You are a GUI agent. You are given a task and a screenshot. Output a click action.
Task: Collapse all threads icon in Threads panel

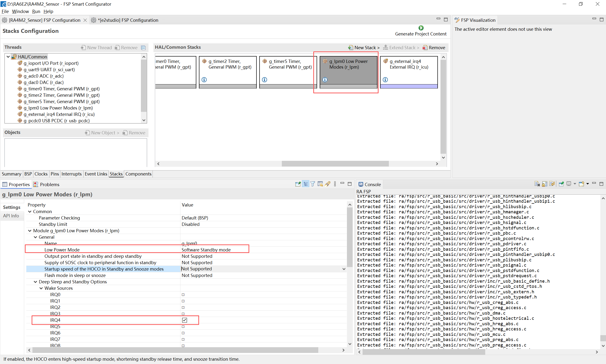coord(144,48)
